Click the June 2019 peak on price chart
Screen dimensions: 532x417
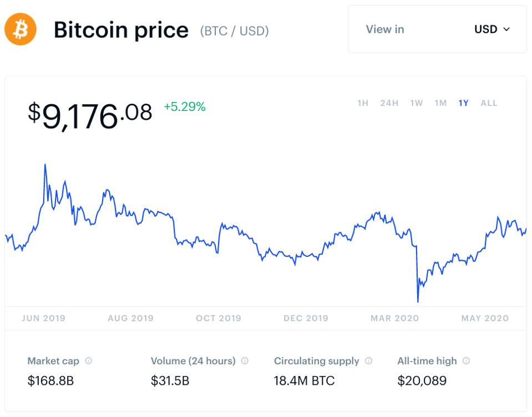(x=45, y=165)
